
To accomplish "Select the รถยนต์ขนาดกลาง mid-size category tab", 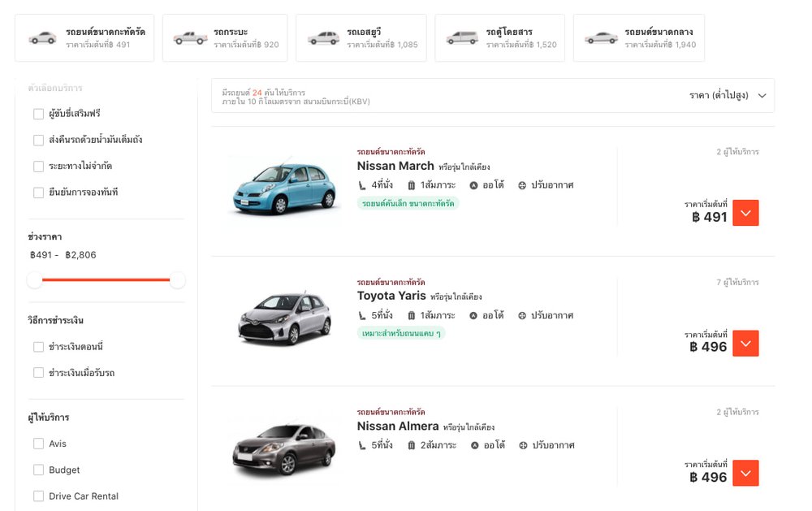I will 638,37.
